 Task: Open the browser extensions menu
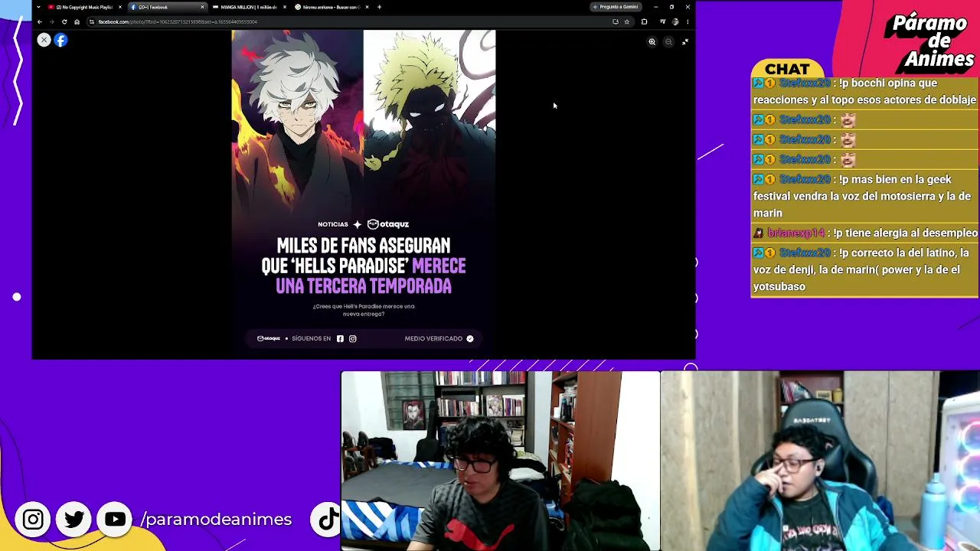point(644,21)
